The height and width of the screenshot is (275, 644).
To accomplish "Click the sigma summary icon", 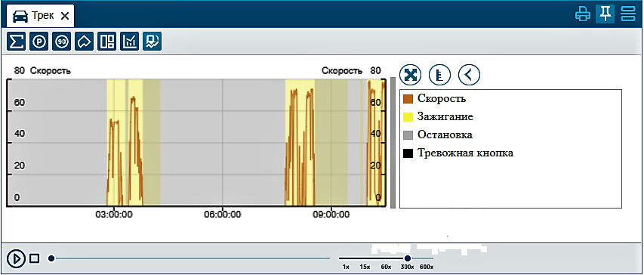I will click(16, 42).
